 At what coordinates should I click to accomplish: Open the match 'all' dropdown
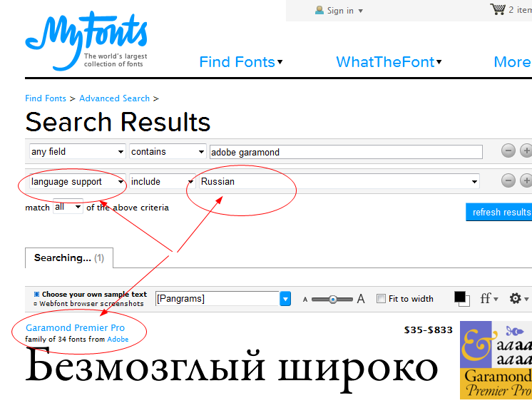click(68, 207)
